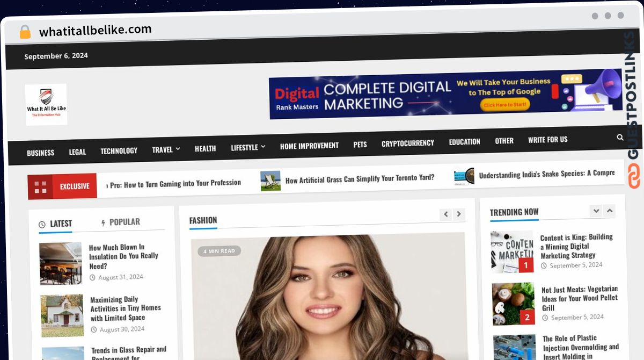Open the What It All Be Like logo
The image size is (644, 360).
pyautogui.click(x=46, y=104)
